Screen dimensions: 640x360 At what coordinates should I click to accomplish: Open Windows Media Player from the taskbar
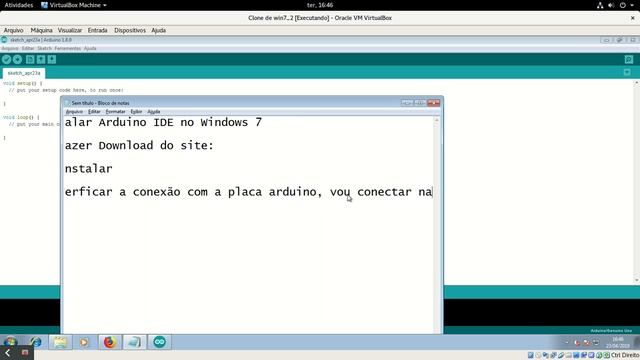(x=84, y=342)
